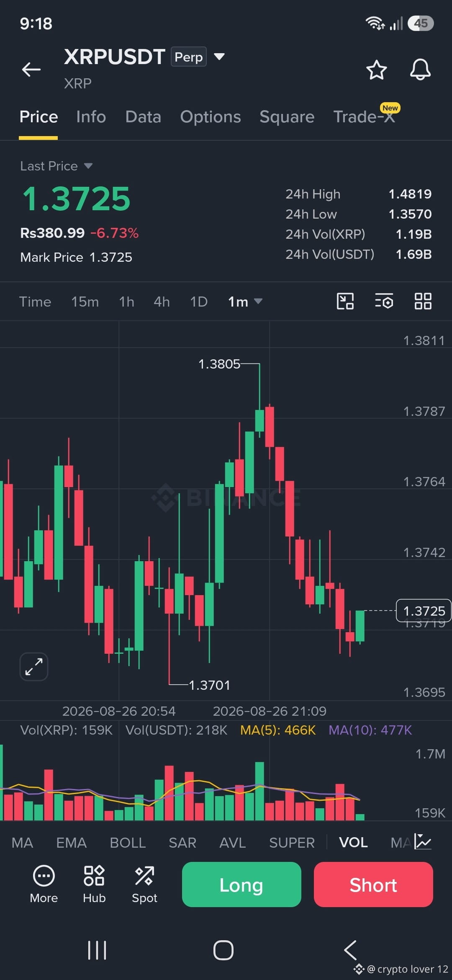This screenshot has height=980, width=452.
Task: Tap the 1.3725 last price value
Action: coord(77,199)
